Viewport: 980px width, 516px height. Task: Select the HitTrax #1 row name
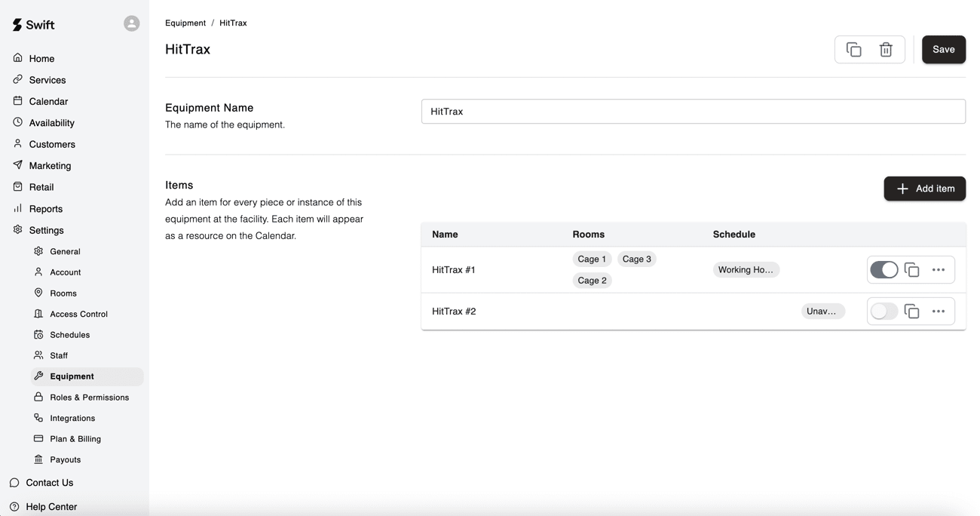click(x=453, y=269)
